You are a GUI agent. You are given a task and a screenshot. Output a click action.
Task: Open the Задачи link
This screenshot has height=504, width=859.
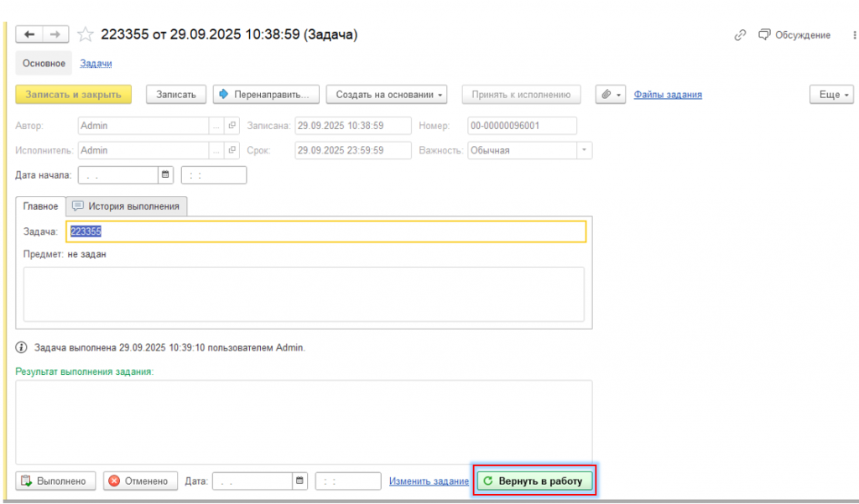96,64
